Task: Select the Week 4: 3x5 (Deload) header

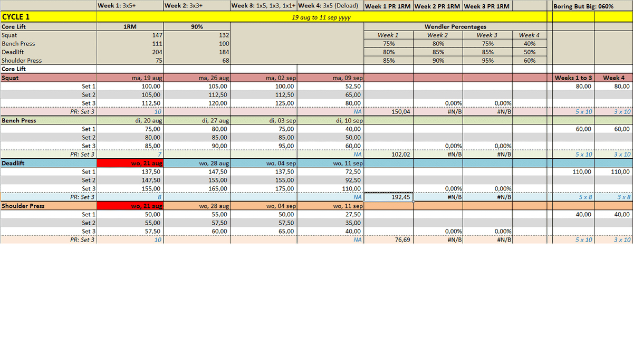Action: tap(330, 6)
